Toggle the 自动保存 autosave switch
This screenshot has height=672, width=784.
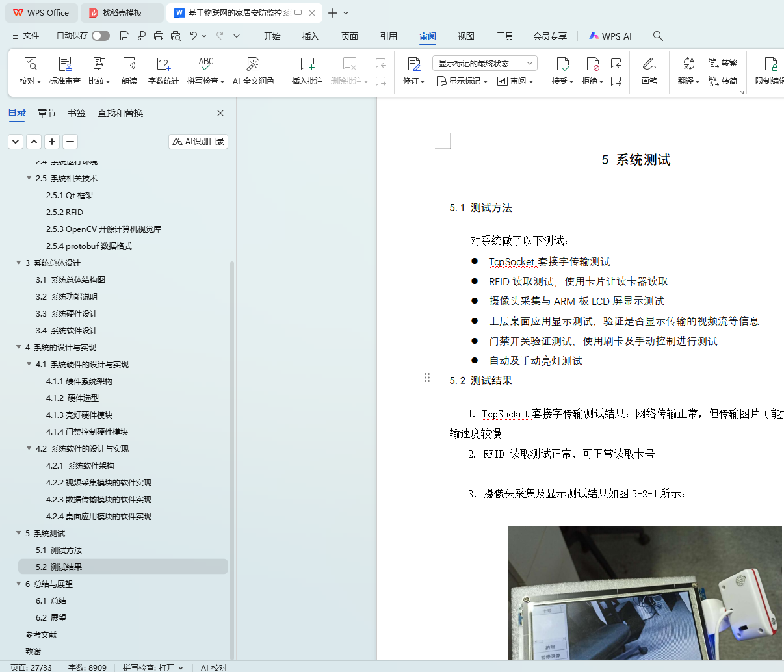click(101, 36)
